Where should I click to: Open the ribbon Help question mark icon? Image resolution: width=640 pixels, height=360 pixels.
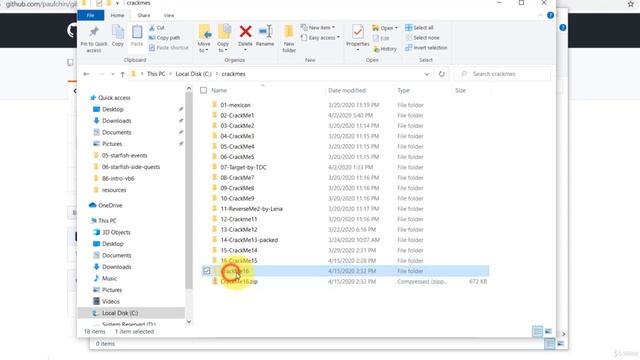[550, 15]
